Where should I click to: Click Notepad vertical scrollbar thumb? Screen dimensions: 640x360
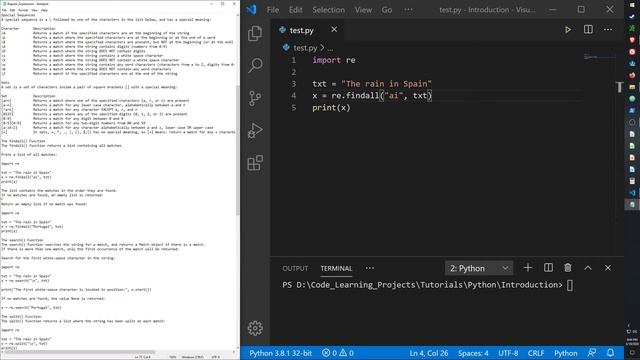tap(238, 150)
